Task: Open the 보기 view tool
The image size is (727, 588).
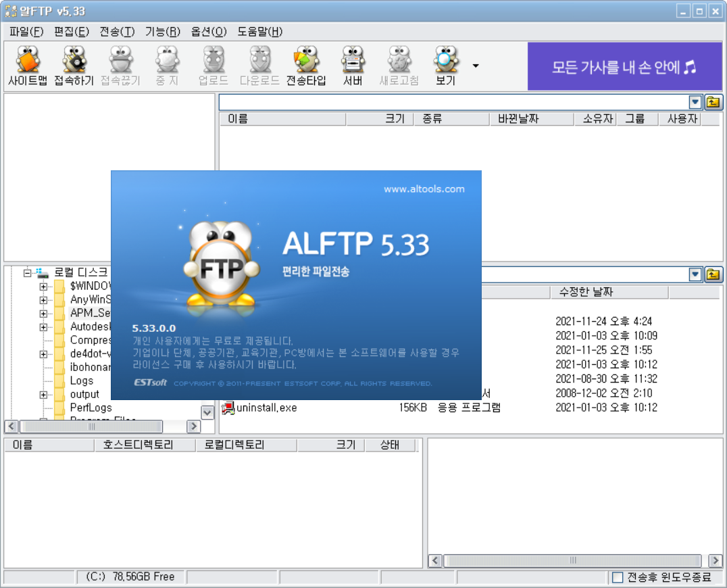Action: (445, 66)
